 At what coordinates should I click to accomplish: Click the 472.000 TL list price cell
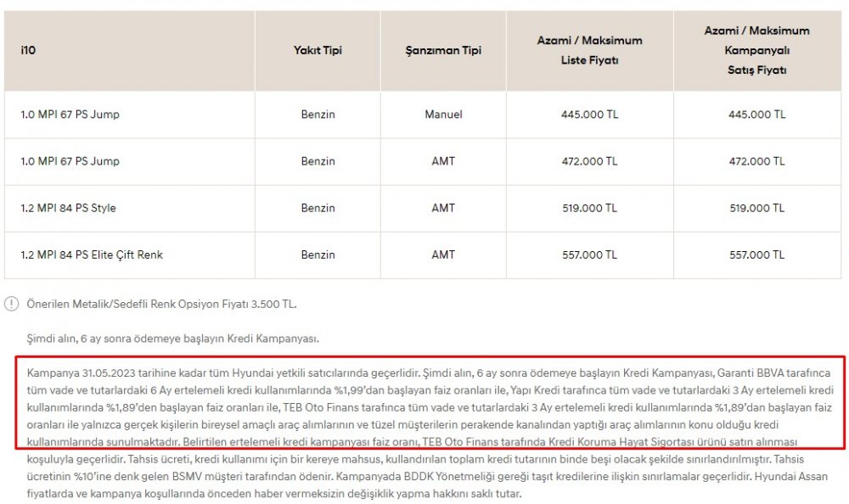click(590, 161)
